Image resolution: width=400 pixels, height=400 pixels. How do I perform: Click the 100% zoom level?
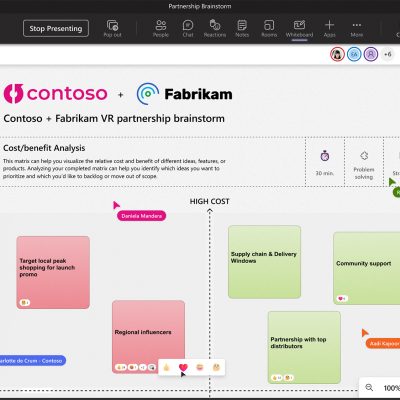pyautogui.click(x=391, y=388)
